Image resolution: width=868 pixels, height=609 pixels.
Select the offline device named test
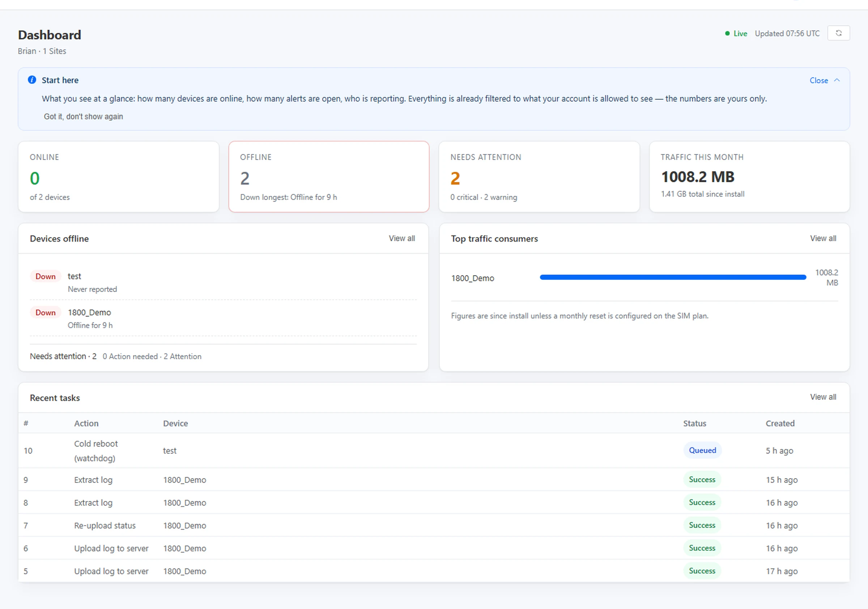(75, 276)
